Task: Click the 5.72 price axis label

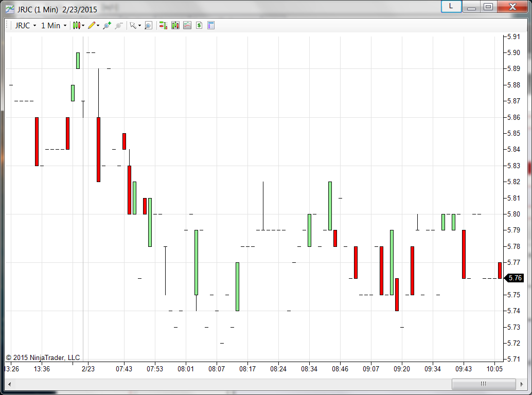Action: point(513,343)
